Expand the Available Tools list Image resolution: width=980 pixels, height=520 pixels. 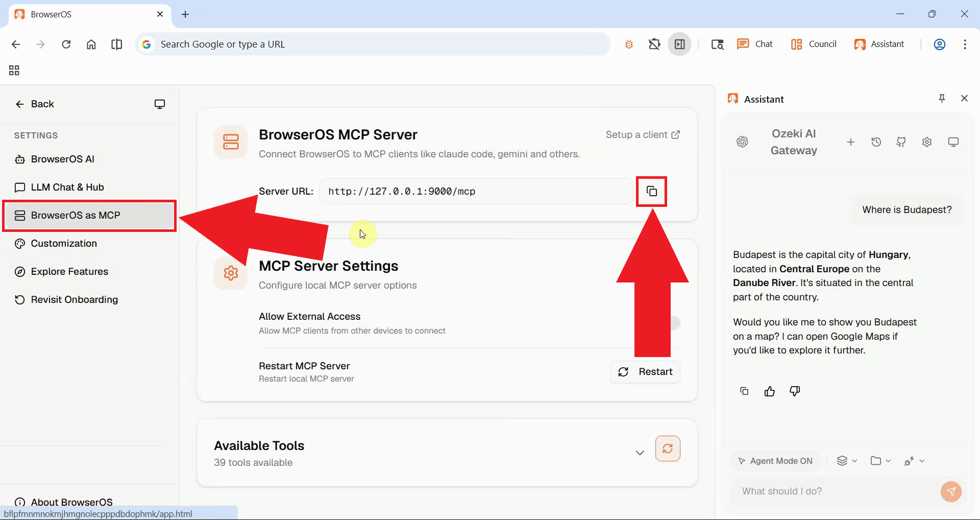click(x=640, y=452)
